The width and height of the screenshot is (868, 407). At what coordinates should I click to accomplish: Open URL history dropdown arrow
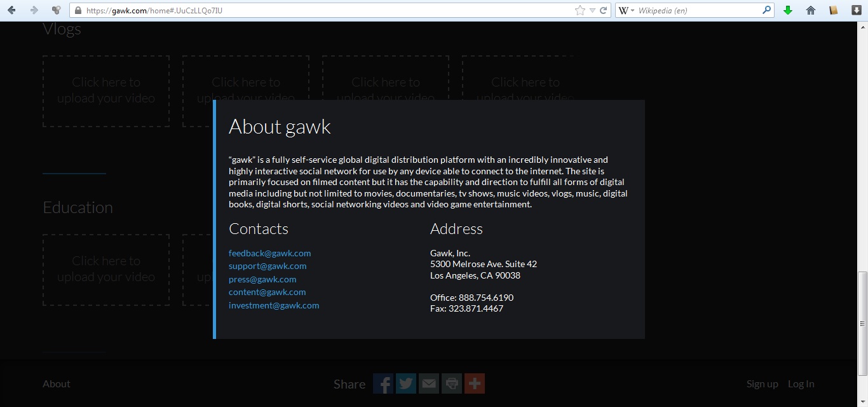592,10
